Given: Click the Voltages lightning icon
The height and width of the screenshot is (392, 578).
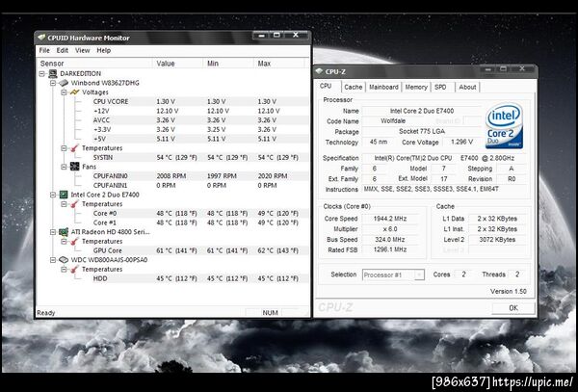Looking at the screenshot, I should [75, 92].
